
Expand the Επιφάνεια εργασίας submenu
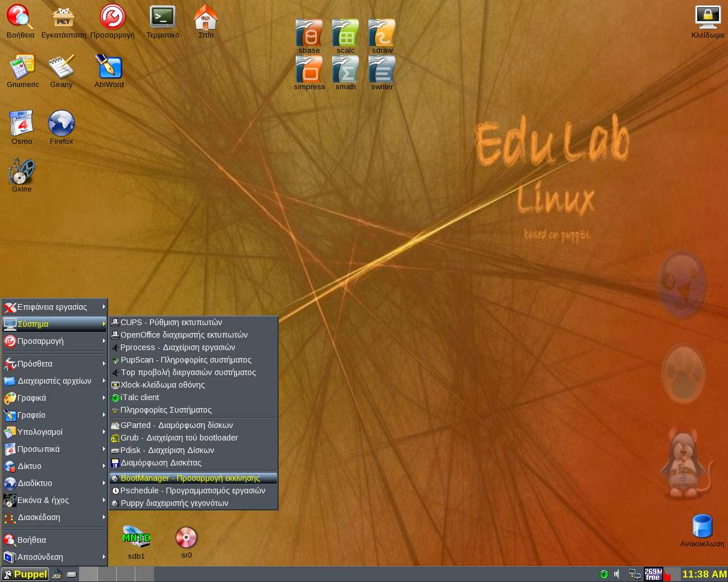[55, 307]
